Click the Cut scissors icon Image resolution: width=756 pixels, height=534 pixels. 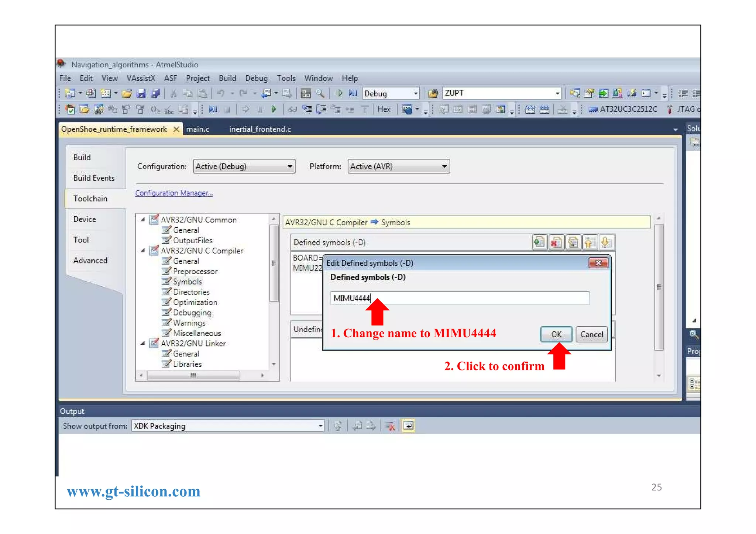click(173, 93)
